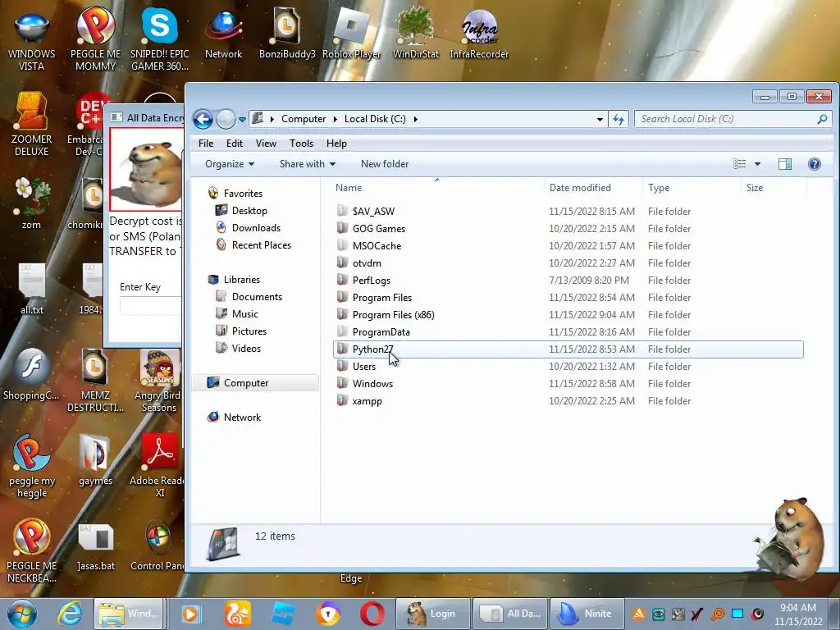Viewport: 840px width, 630px height.
Task: Open the Control Panel desktop icon
Action: (158, 546)
